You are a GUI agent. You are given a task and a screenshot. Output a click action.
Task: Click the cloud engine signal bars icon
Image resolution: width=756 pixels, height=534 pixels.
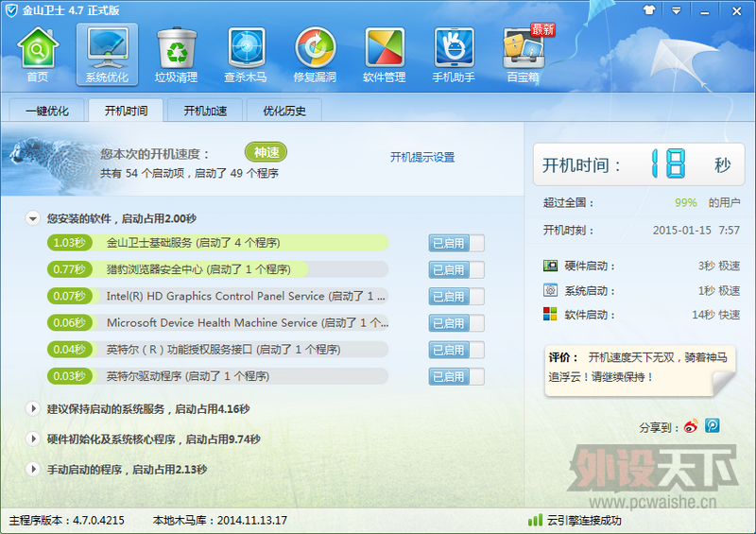click(x=535, y=520)
